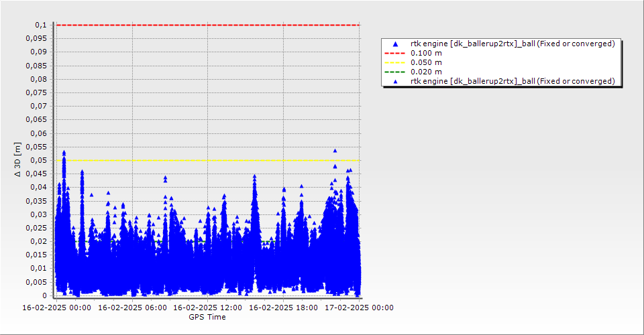Image resolution: width=644 pixels, height=335 pixels.
Task: Click the '0,085' y-axis tick label
Action: [36, 66]
